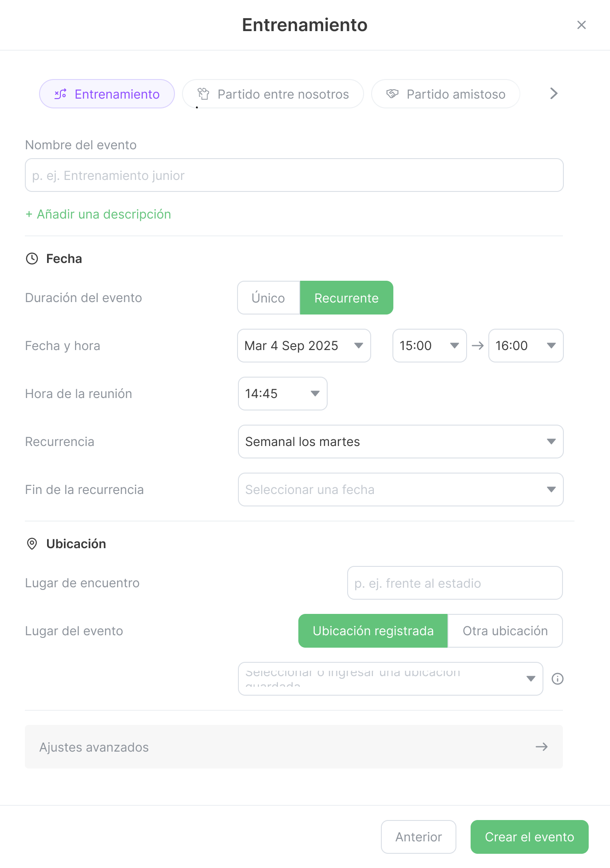The height and width of the screenshot is (868, 610).
Task: Click Añadir una descripción link
Action: click(x=97, y=214)
